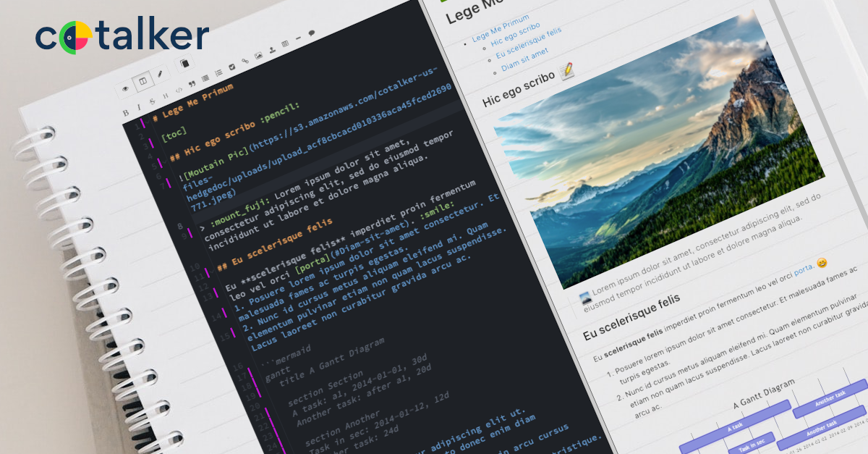Insert checklist with checkbox toolbar icon
The width and height of the screenshot is (868, 454).
231,67
